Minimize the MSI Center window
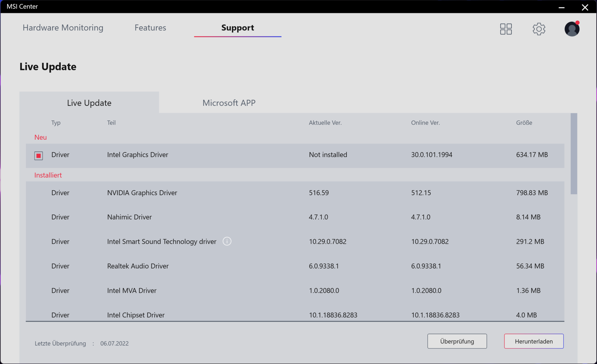Viewport: 597px width, 364px height. point(561,7)
